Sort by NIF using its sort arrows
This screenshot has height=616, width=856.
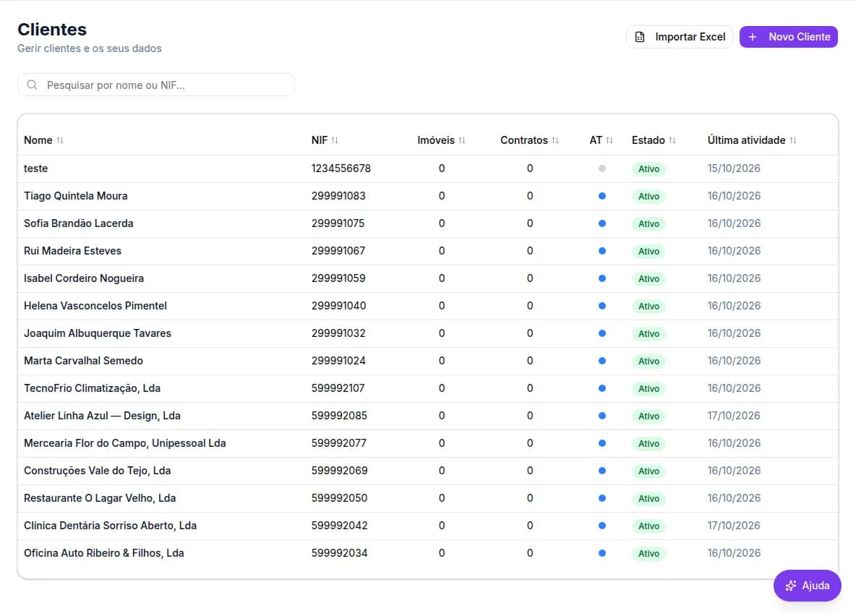[x=335, y=140]
